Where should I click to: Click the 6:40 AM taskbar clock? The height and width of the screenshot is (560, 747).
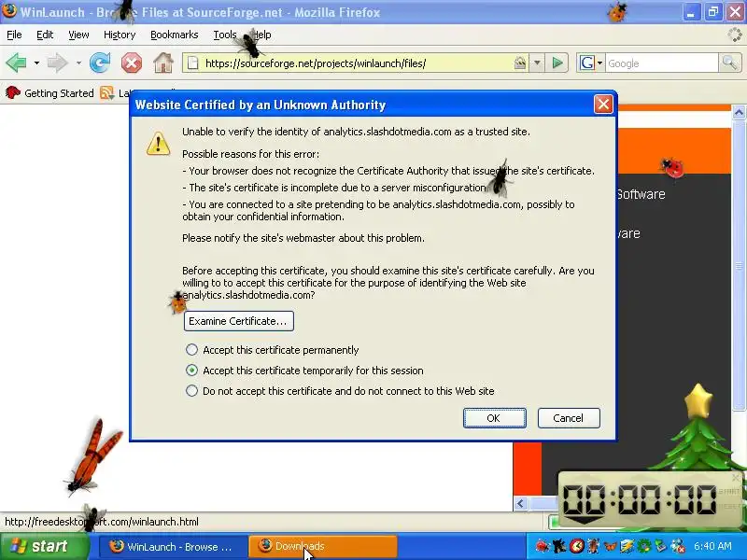712,546
